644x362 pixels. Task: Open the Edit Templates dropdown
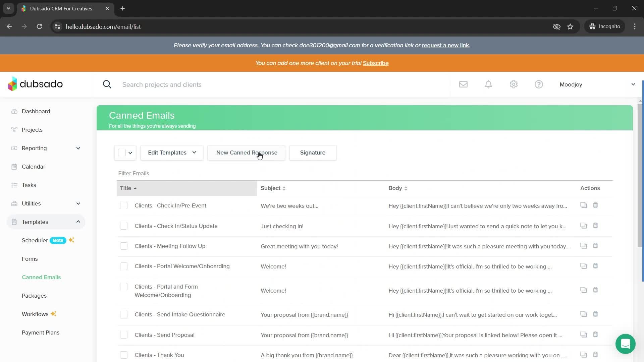pyautogui.click(x=172, y=153)
